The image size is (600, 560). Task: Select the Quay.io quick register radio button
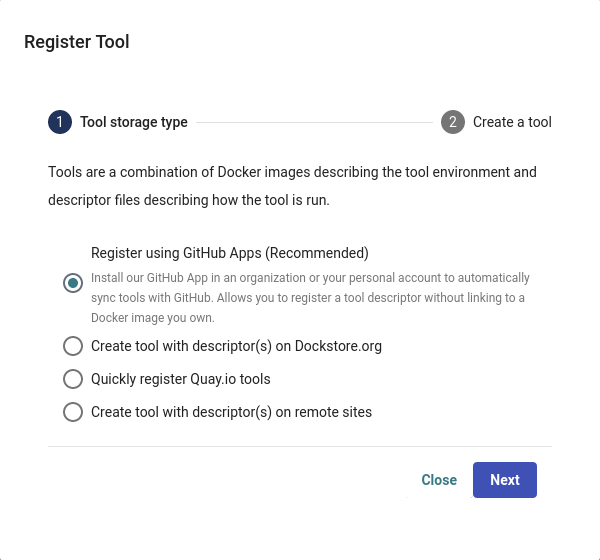(x=73, y=379)
